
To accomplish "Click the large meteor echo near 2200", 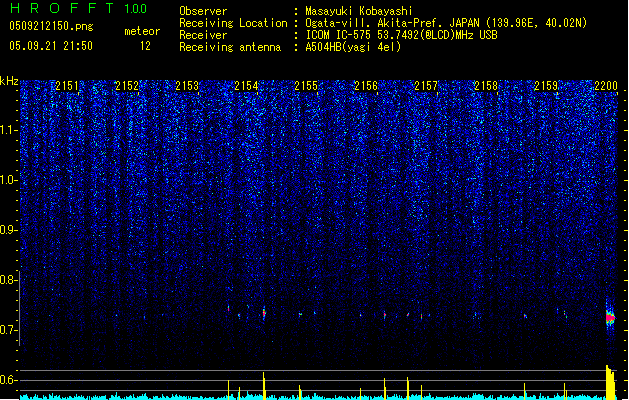I will pos(610,317).
